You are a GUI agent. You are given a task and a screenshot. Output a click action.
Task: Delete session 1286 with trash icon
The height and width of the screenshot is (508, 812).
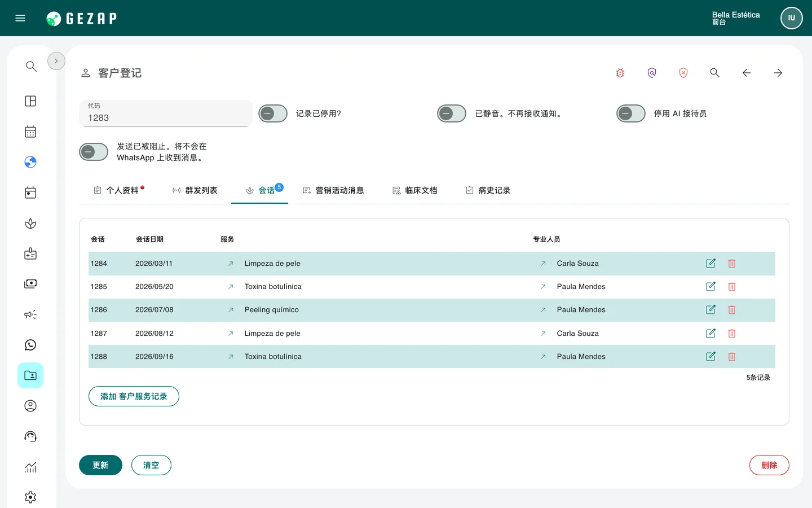point(732,310)
